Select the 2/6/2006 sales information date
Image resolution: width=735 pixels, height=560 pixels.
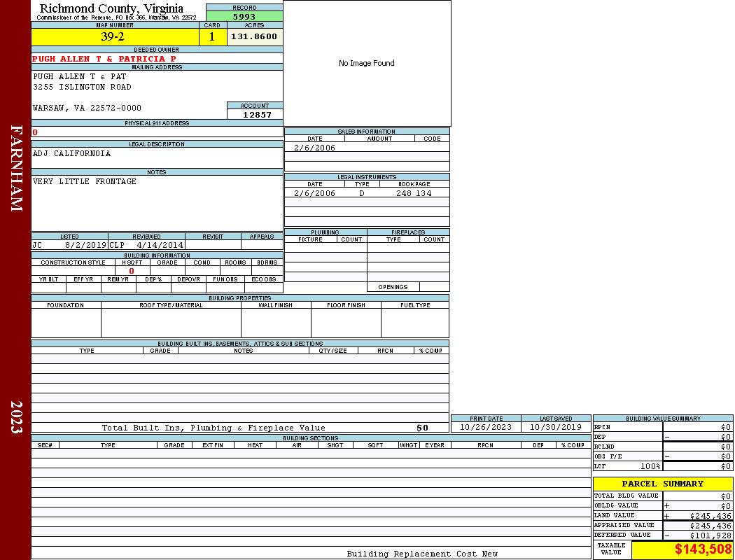click(x=314, y=148)
